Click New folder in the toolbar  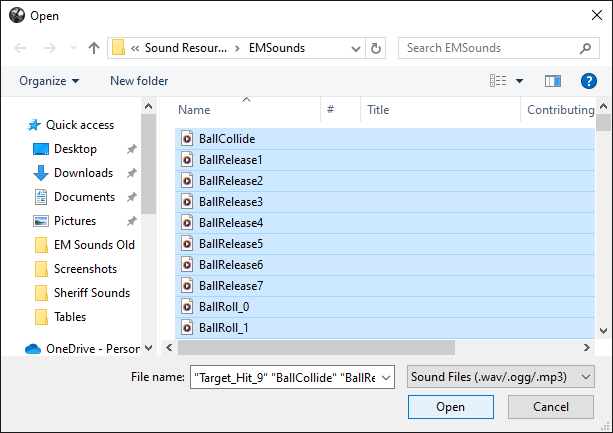[x=139, y=81]
